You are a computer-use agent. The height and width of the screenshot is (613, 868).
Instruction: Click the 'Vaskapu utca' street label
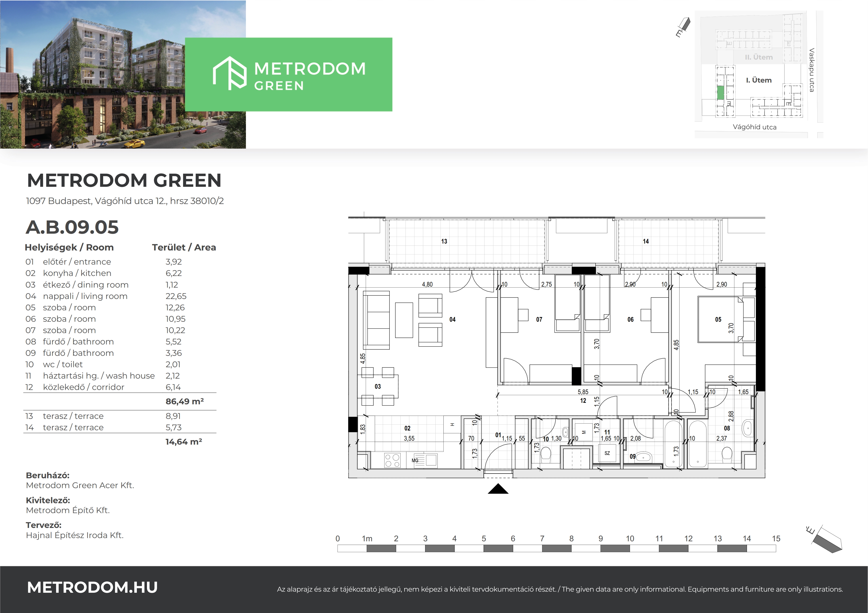[811, 70]
